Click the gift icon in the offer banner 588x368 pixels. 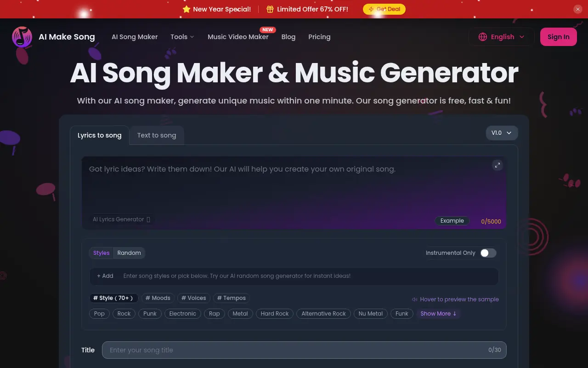pyautogui.click(x=271, y=9)
